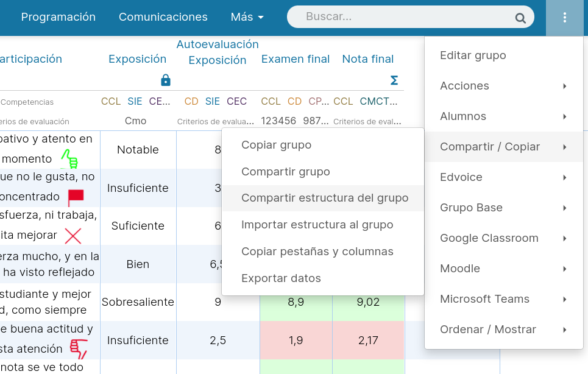
Task: Expand the Edvoice submenu
Action: click(504, 177)
